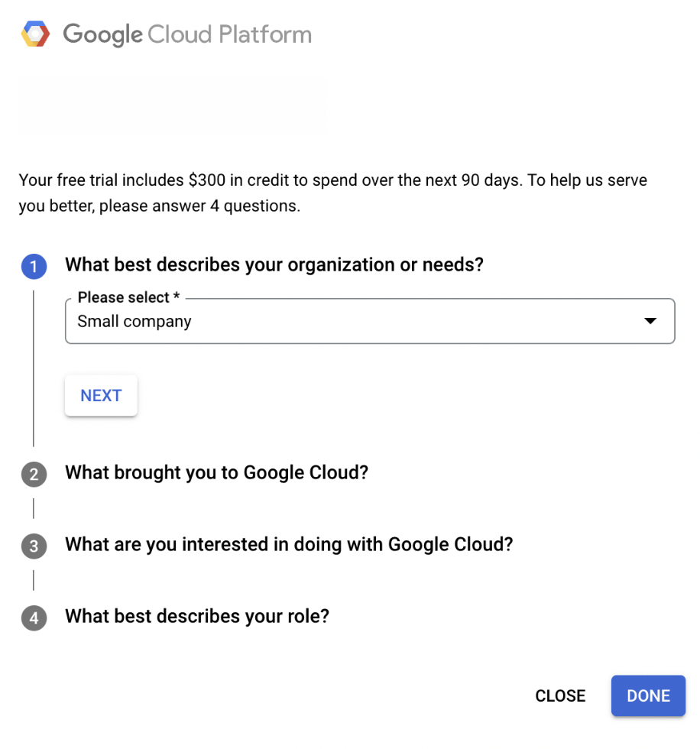Open the 'Small company' select box

[x=370, y=321]
